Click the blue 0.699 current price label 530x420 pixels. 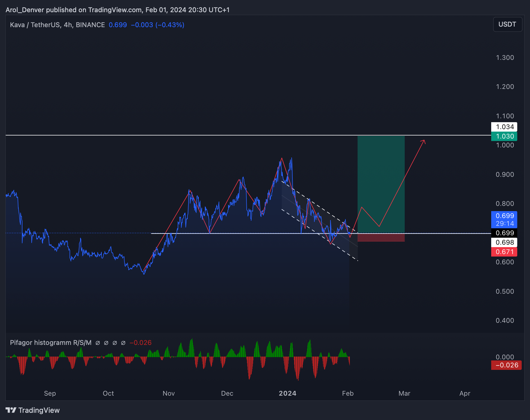pyautogui.click(x=504, y=216)
